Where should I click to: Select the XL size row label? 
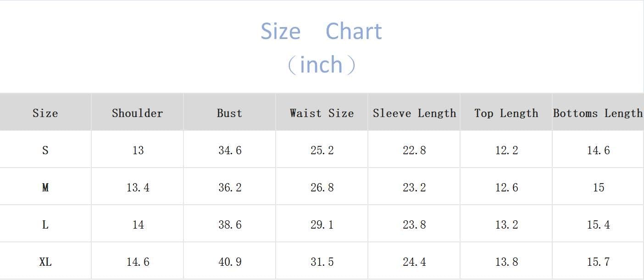pos(45,262)
